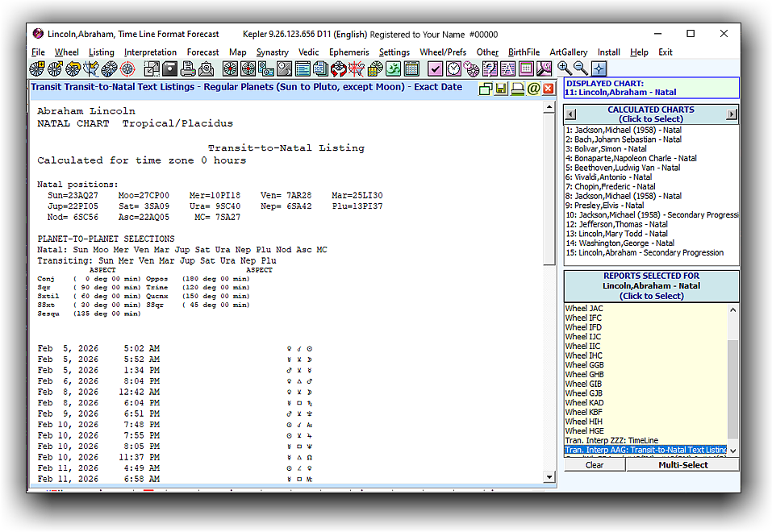
Task: Click the yellow save disk icon
Action: 501,88
